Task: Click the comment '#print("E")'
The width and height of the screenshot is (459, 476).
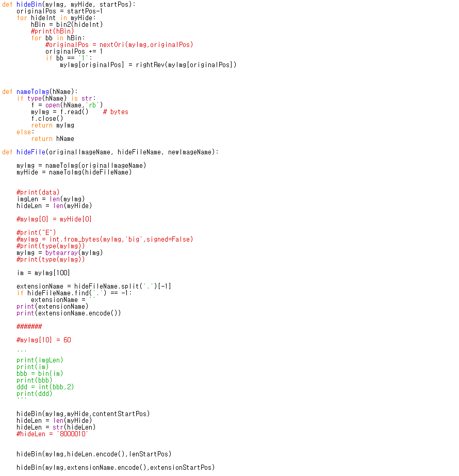Action: (36, 232)
